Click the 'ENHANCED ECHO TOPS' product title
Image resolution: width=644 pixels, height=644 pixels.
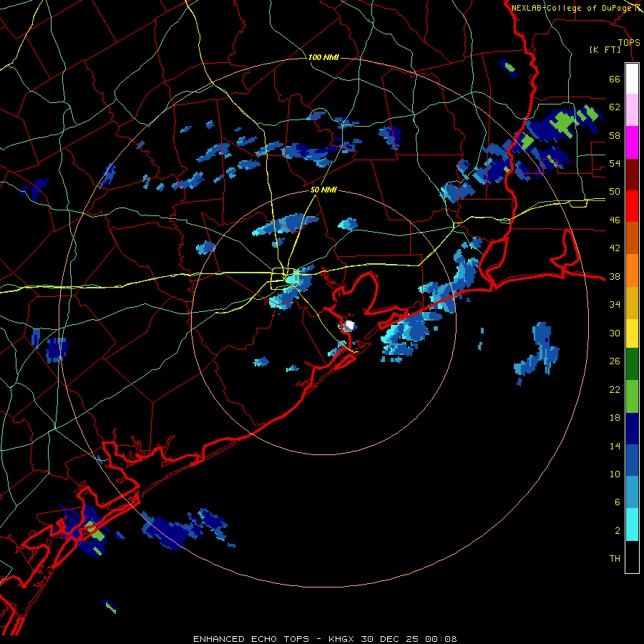point(251,639)
